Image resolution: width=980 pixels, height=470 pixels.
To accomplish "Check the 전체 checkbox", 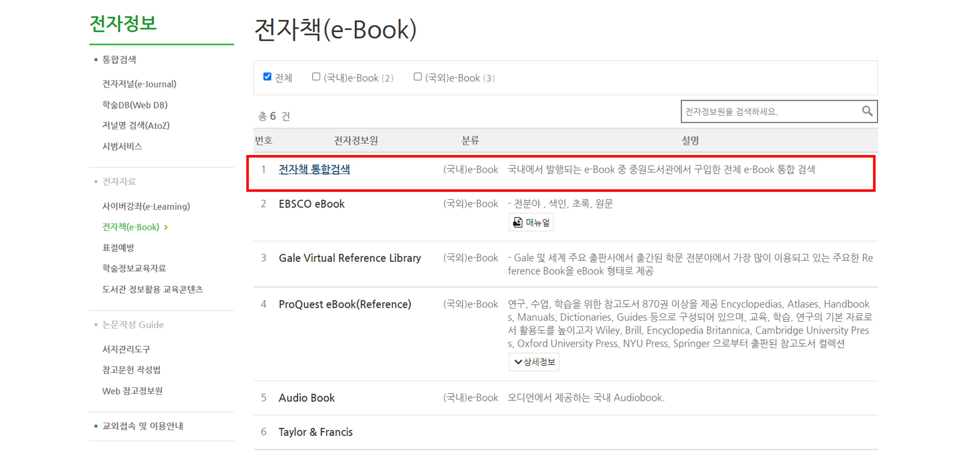I will click(267, 77).
